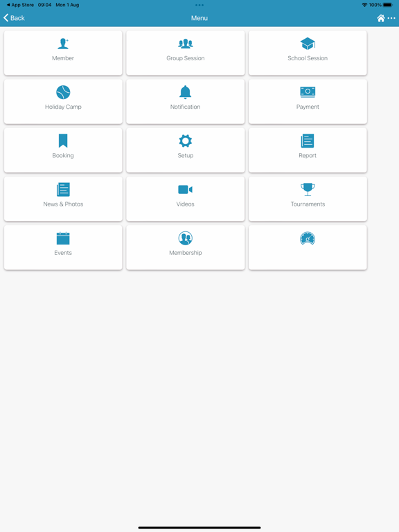Tap the home indicator bar at bottom

point(199,528)
